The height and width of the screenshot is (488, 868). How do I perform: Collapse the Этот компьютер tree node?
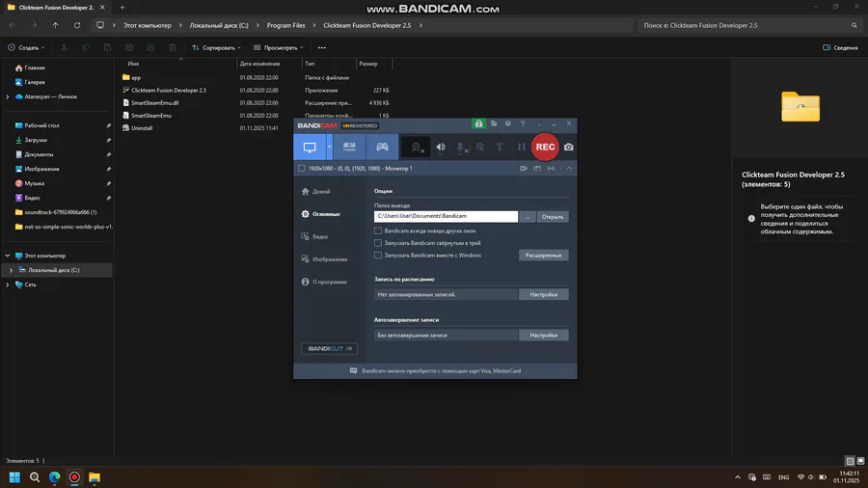(7, 256)
